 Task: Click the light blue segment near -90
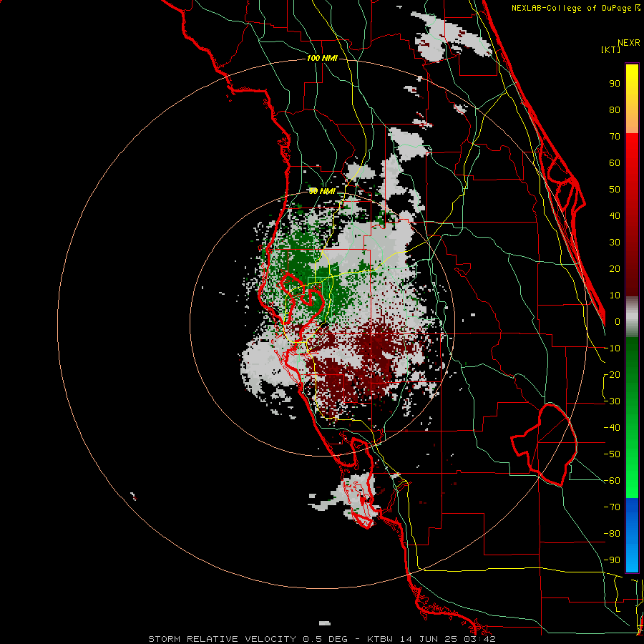click(632, 559)
